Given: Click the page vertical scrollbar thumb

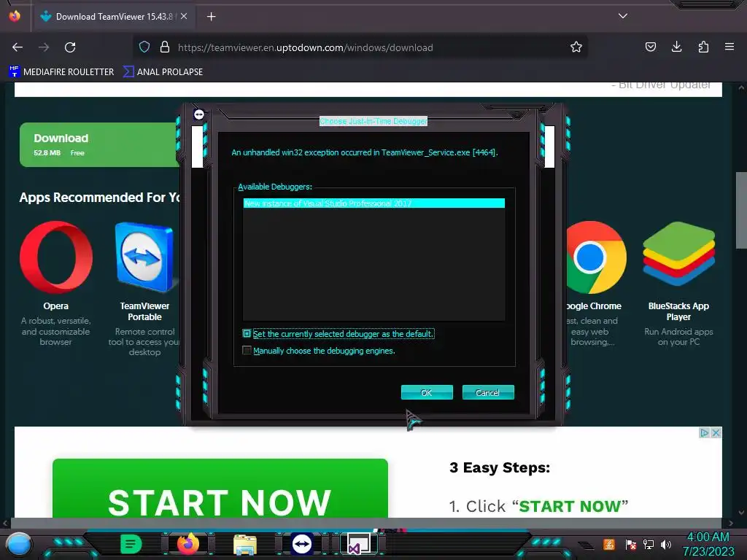Looking at the screenshot, I should click(x=741, y=210).
